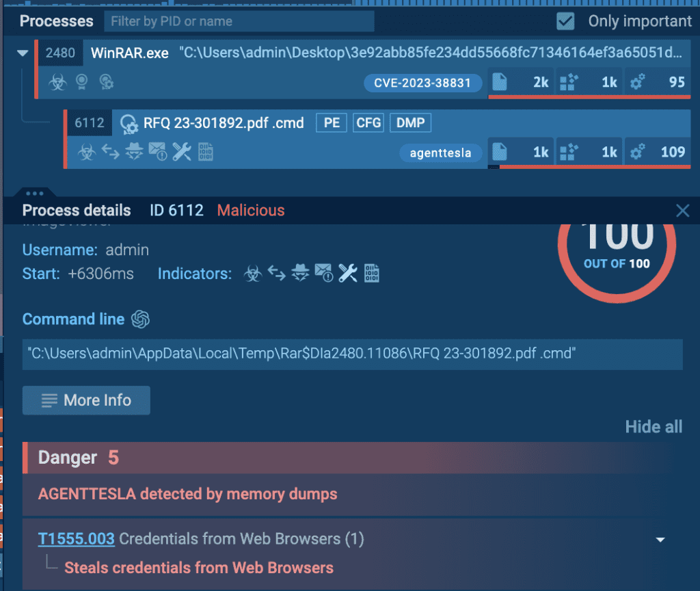Click the biohazard icon in the Indicators row
The image size is (700, 591).
point(253,274)
